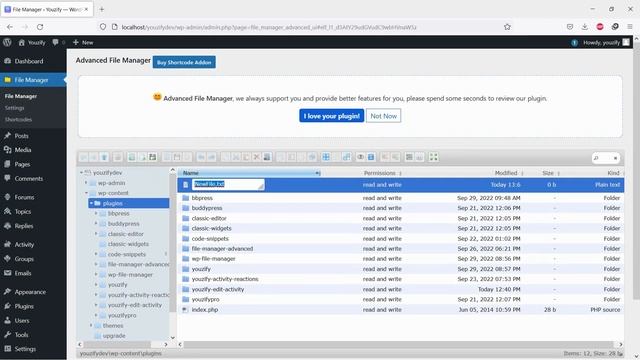Clear the file manager search box
This screenshot has height=360, width=640.
(x=615, y=158)
